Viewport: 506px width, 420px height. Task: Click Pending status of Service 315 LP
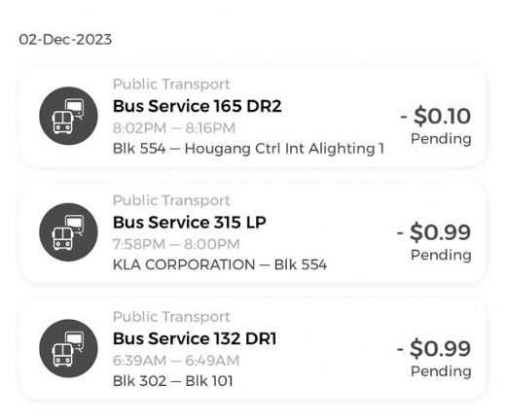pyautogui.click(x=441, y=256)
